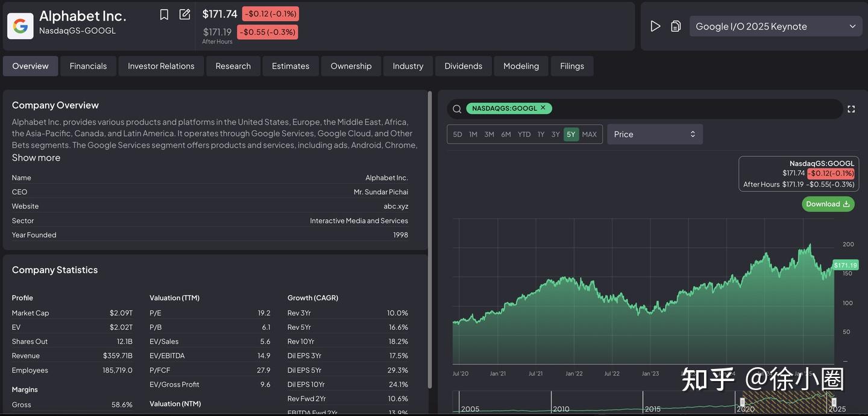Image resolution: width=868 pixels, height=416 pixels.
Task: Remove the NASDAQGS:GOOGL ticker chip
Action: click(542, 108)
